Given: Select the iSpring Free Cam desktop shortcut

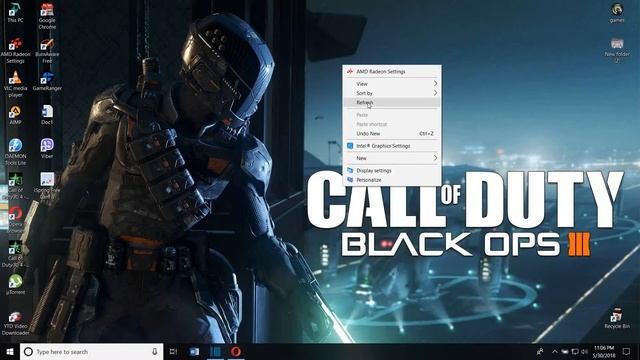Looking at the screenshot, I should coord(47,186).
